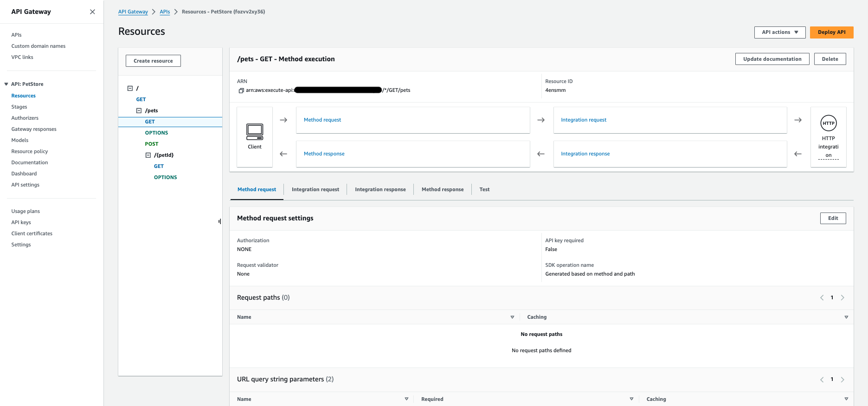Go to previous page of Request paths

point(822,298)
